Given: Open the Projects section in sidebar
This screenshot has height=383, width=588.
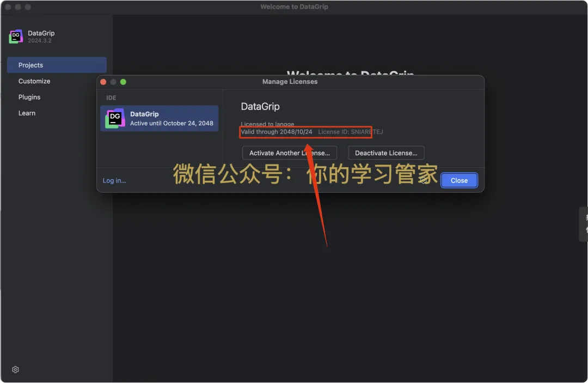Looking at the screenshot, I should (x=57, y=65).
